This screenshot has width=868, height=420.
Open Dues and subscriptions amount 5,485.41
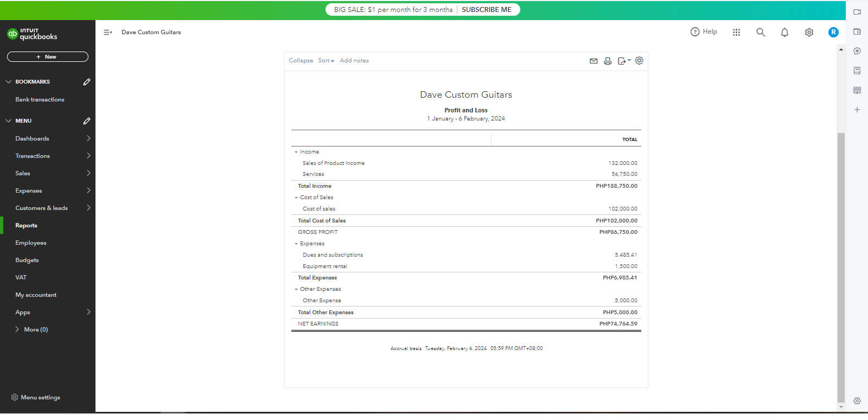tap(626, 255)
